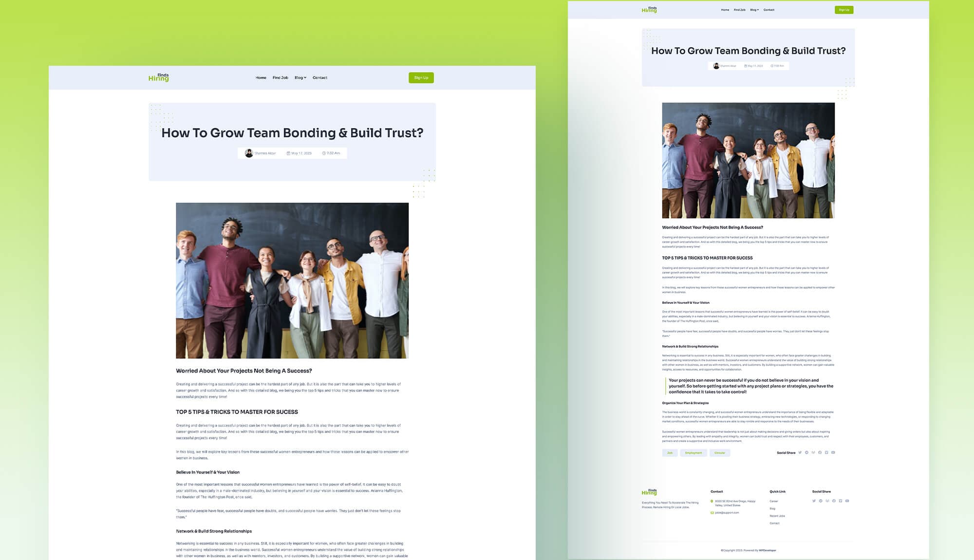Click the footer email envelope icon
Image resolution: width=974 pixels, height=560 pixels.
712,513
